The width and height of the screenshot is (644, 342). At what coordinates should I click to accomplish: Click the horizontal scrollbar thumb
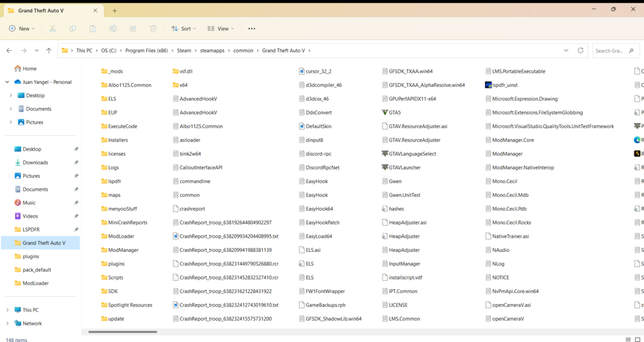pyautogui.click(x=122, y=332)
